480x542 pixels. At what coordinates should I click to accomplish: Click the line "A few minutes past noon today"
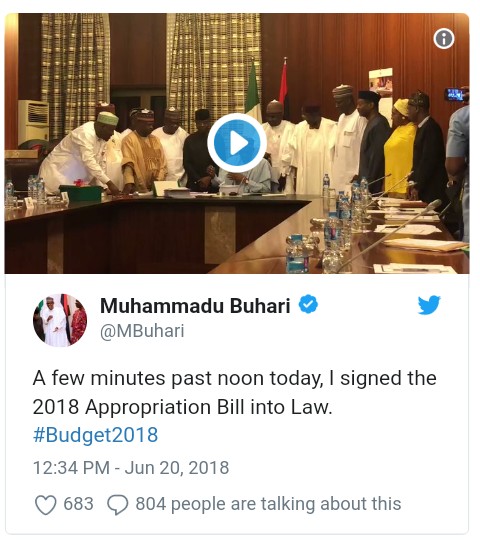click(178, 378)
